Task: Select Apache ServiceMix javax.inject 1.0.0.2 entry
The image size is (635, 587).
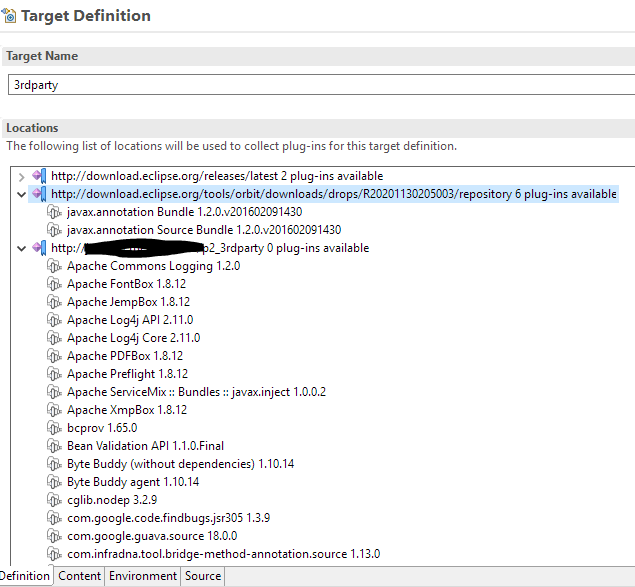Action: pos(196,392)
